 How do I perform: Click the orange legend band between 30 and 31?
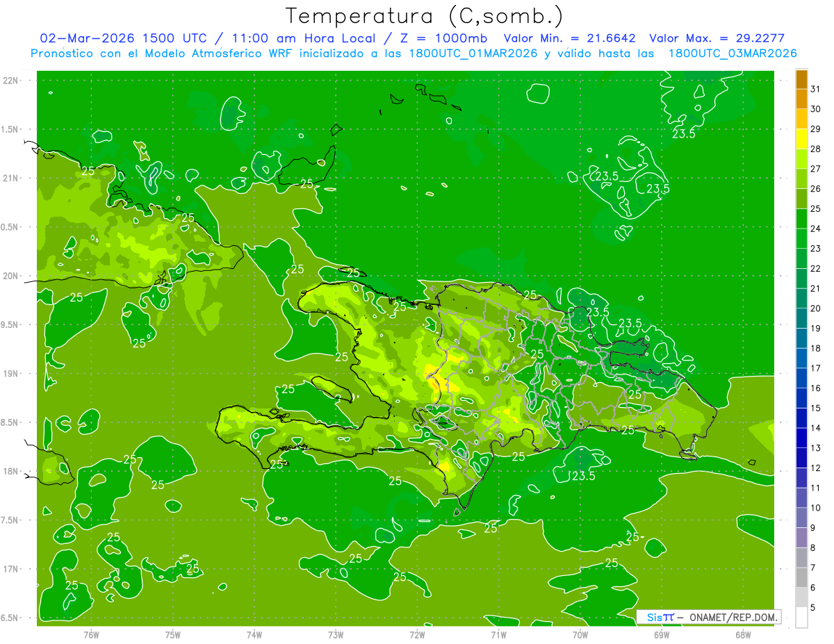click(x=801, y=99)
